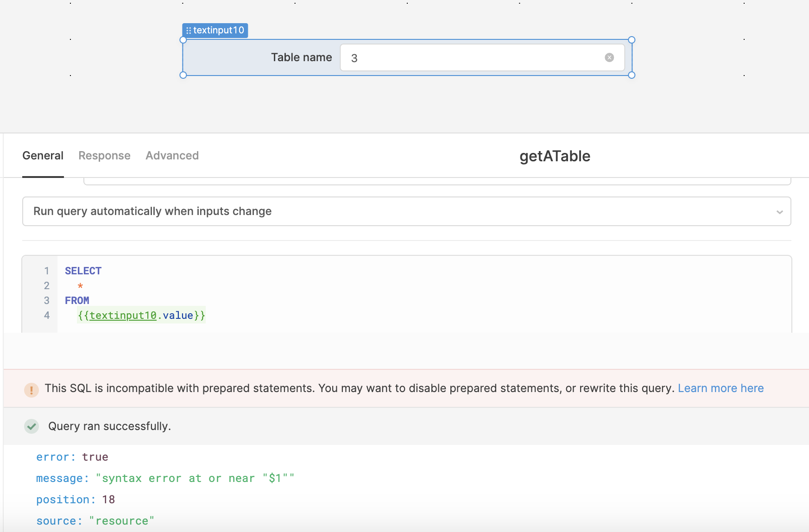Click into the Table name input field
The height and width of the screenshot is (532, 809).
[x=482, y=57]
